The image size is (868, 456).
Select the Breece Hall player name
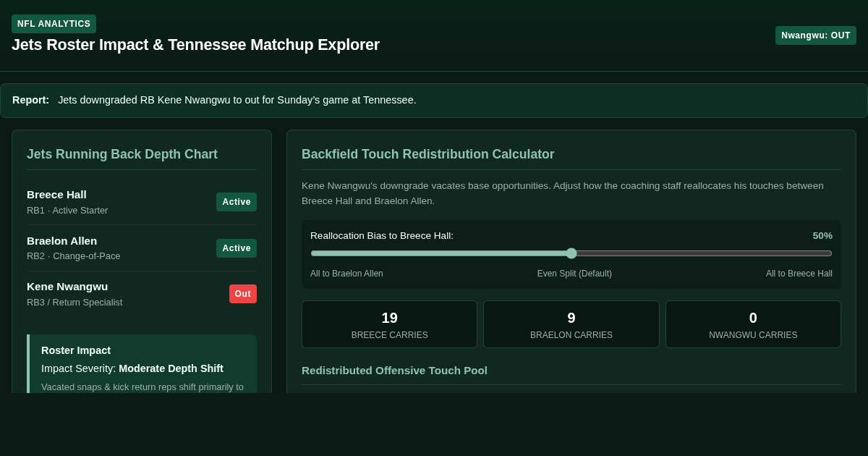click(x=56, y=195)
